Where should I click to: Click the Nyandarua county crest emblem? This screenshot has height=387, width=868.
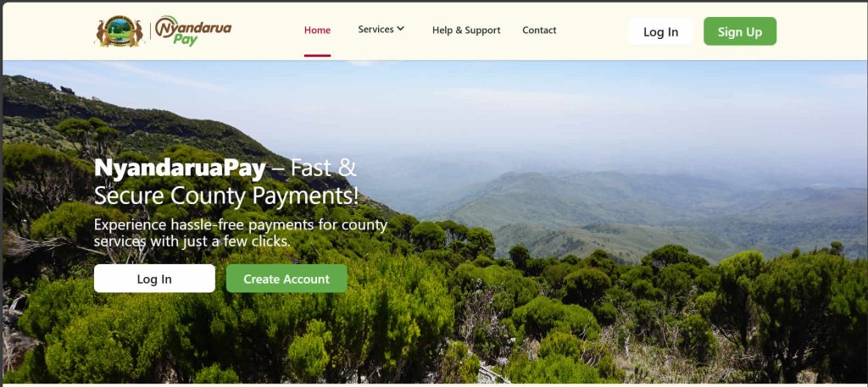tap(120, 31)
